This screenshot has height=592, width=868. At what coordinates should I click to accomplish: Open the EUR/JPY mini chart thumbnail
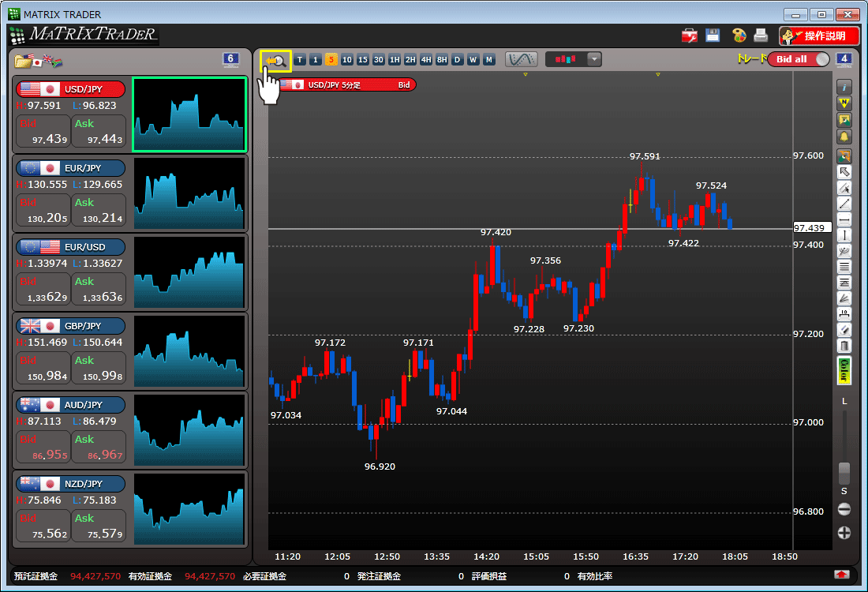[x=189, y=193]
